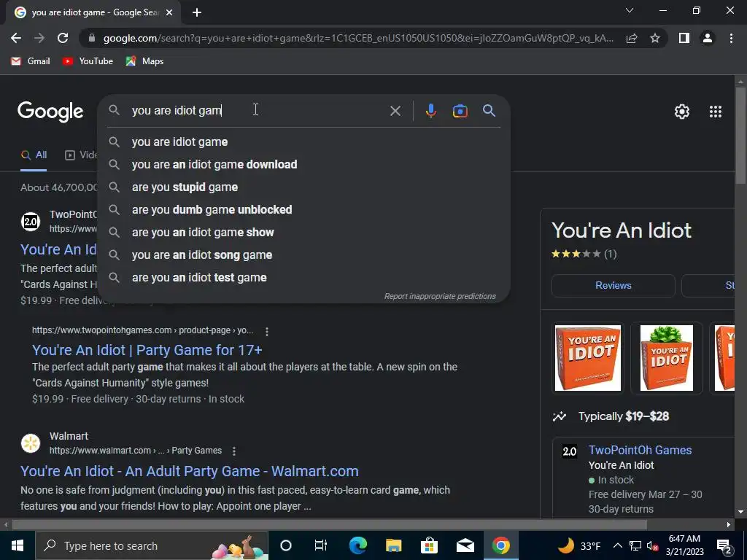Image resolution: width=747 pixels, height=560 pixels.
Task: Open the Maps bookmark
Action: point(145,61)
